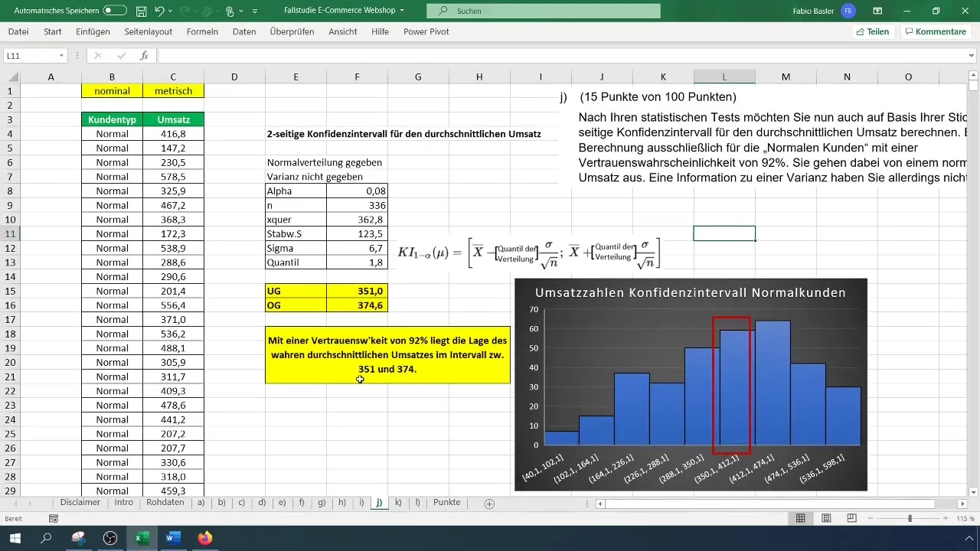The width and height of the screenshot is (980, 551).
Task: Open Firefox from the taskbar
Action: (204, 538)
